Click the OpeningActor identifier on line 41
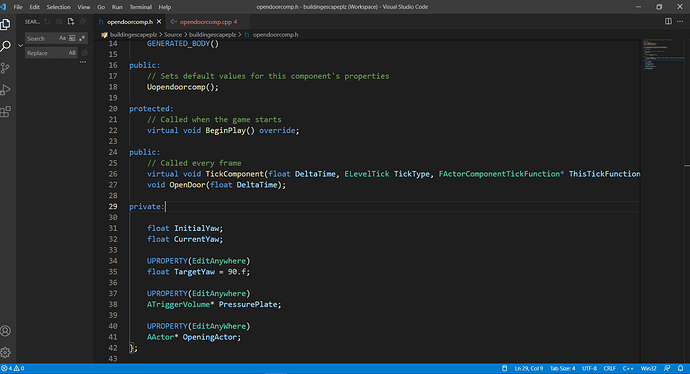The image size is (690, 374). tap(210, 337)
